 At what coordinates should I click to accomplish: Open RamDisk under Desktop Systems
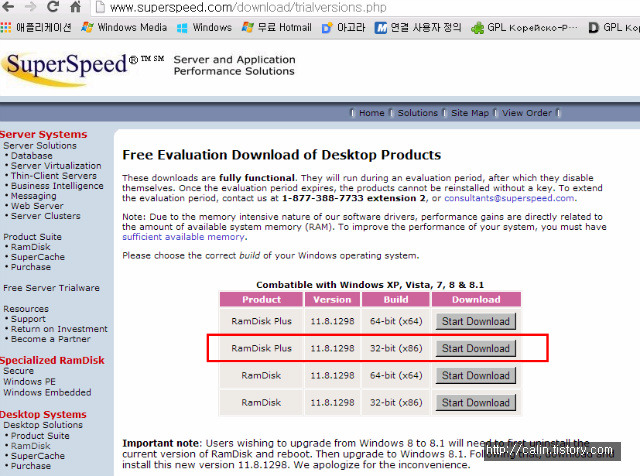[30, 446]
